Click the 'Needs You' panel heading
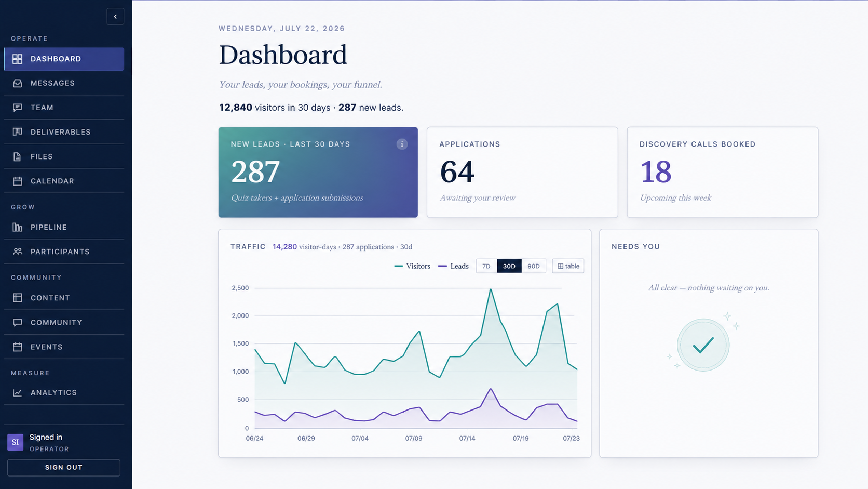 tap(636, 247)
